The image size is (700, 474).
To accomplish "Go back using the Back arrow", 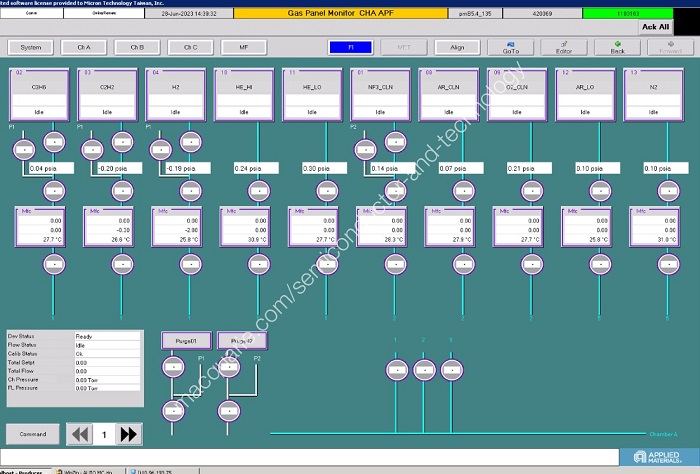I will [x=618, y=47].
